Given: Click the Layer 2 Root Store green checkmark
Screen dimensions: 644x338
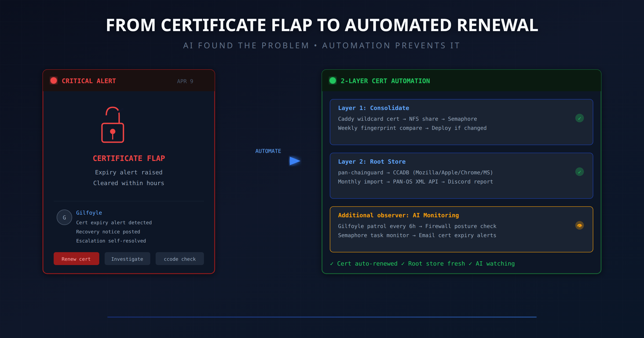Looking at the screenshot, I should [x=580, y=172].
